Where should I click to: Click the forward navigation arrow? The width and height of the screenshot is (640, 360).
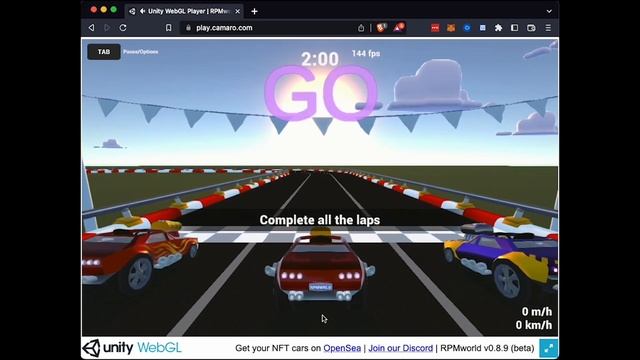click(107, 28)
